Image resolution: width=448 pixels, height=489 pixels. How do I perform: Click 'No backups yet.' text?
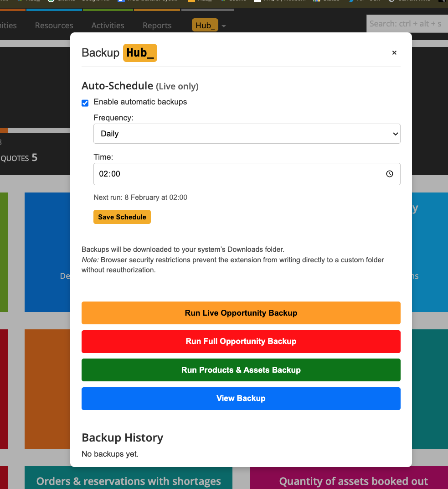pos(110,454)
